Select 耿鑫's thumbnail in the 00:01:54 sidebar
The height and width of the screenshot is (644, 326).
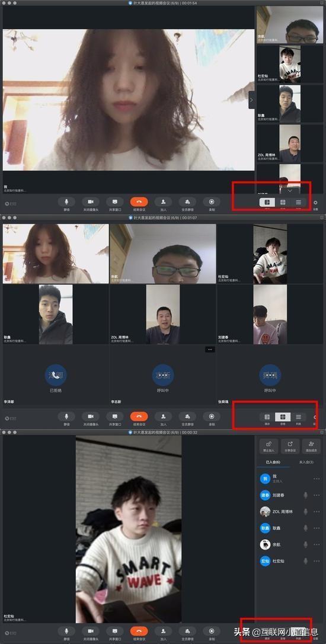(x=290, y=104)
